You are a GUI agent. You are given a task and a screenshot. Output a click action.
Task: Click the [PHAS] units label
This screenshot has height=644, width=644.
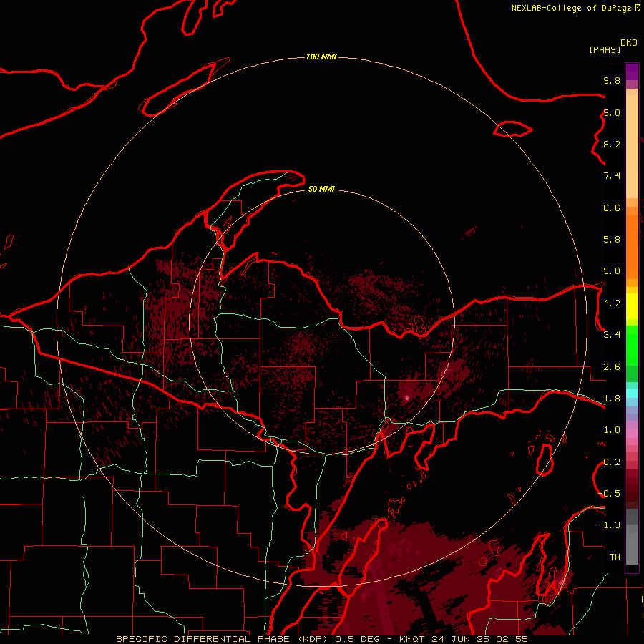(605, 49)
